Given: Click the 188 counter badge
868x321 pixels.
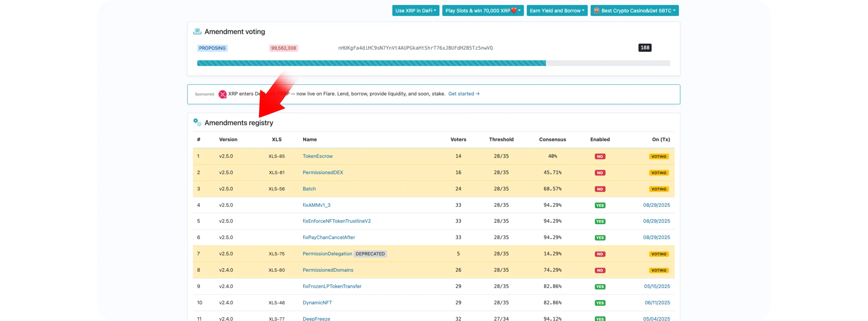Looking at the screenshot, I should [645, 48].
